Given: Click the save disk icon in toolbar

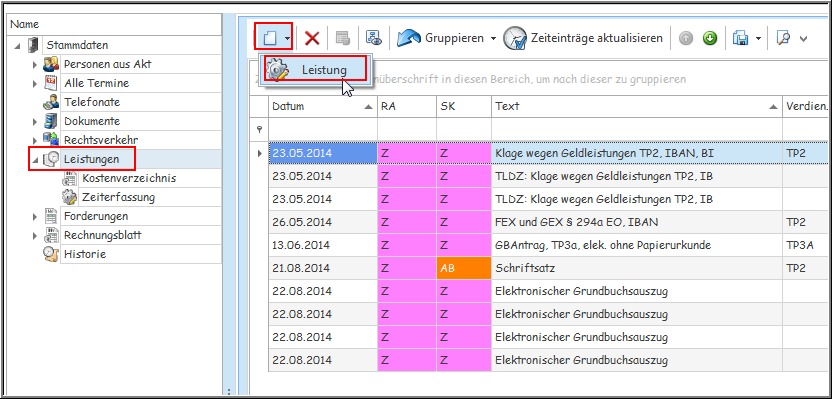Looking at the screenshot, I should [x=740, y=38].
